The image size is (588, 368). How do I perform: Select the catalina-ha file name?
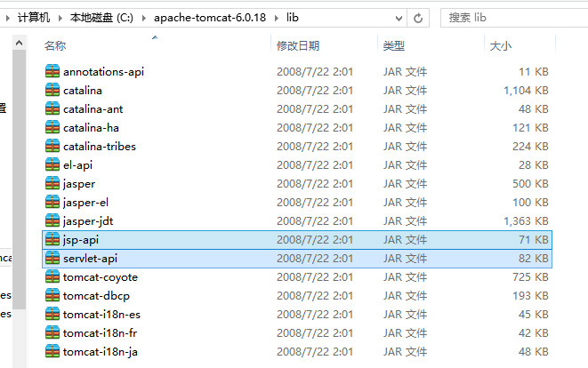click(x=91, y=128)
